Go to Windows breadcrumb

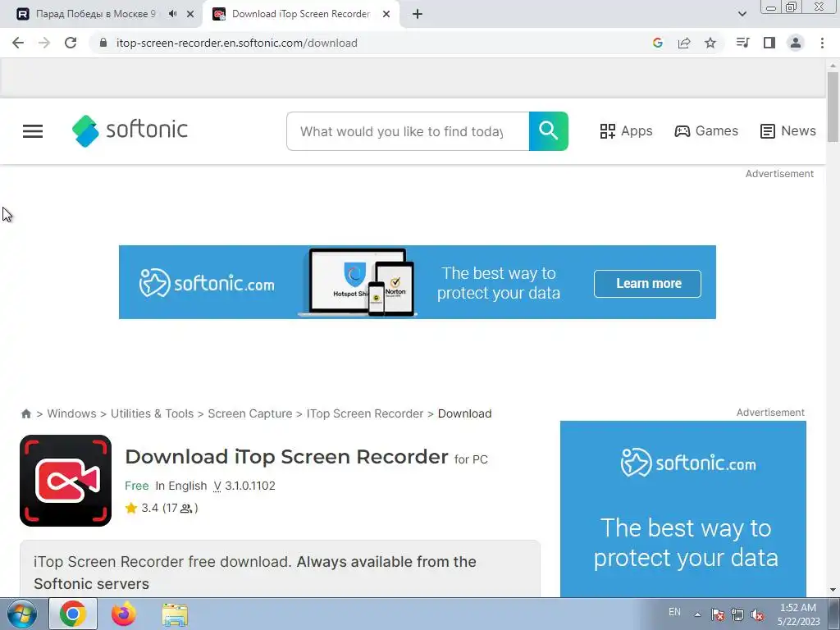(72, 413)
